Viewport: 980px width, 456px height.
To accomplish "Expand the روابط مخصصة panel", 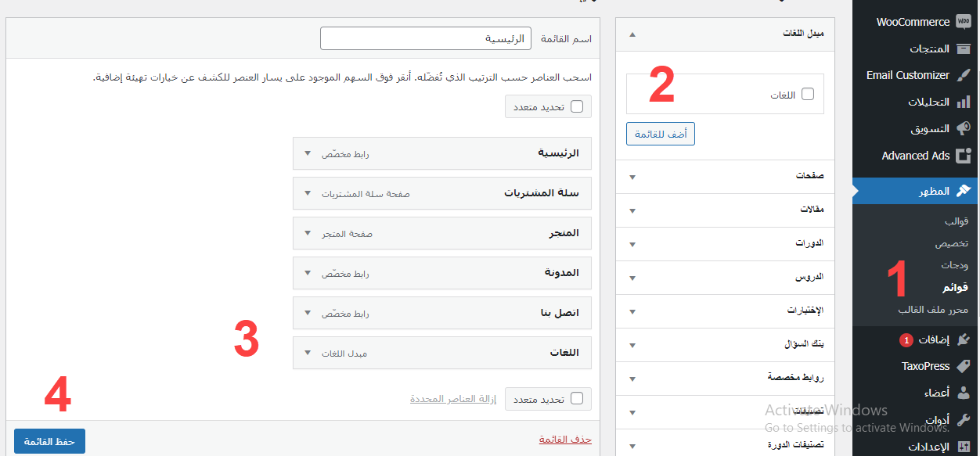I will coord(726,379).
